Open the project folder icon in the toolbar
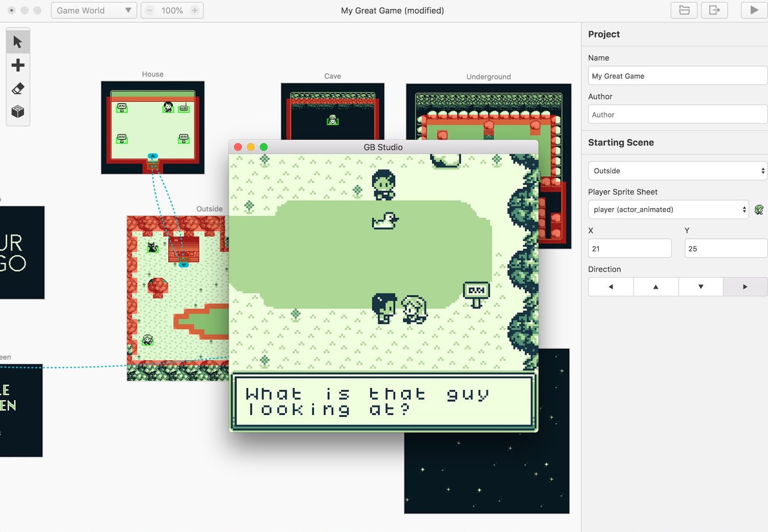 tap(684, 10)
